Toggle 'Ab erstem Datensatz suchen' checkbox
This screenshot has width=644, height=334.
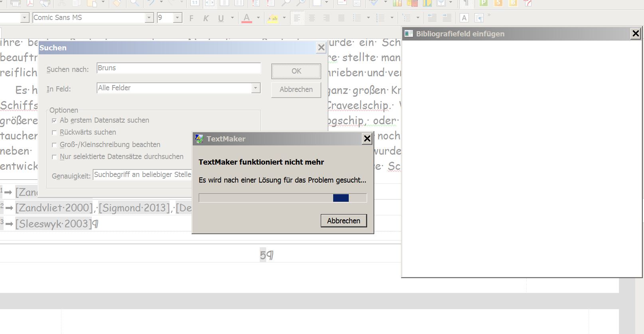click(x=55, y=121)
